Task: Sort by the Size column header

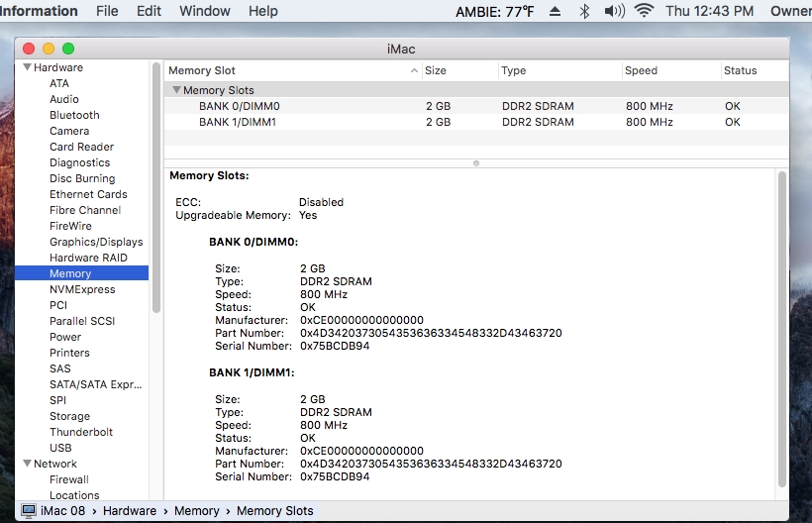Action: click(459, 70)
